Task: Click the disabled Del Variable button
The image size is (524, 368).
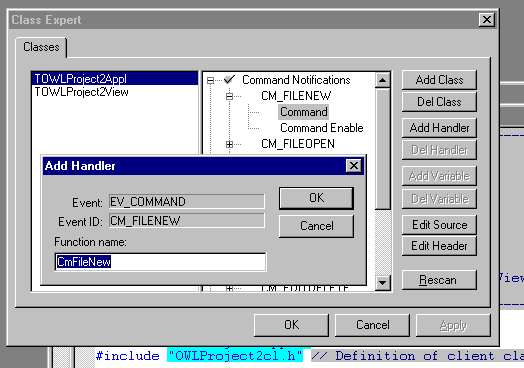Action: [x=439, y=199]
